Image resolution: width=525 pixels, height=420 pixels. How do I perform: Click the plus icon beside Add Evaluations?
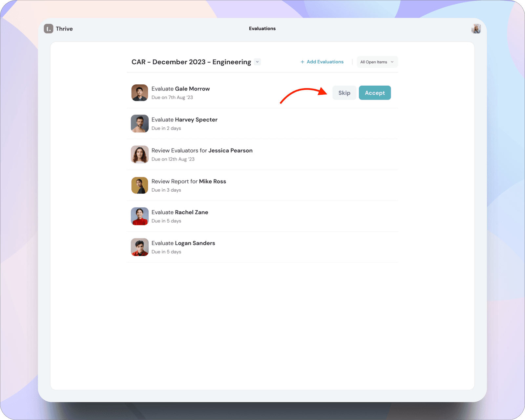click(x=302, y=62)
